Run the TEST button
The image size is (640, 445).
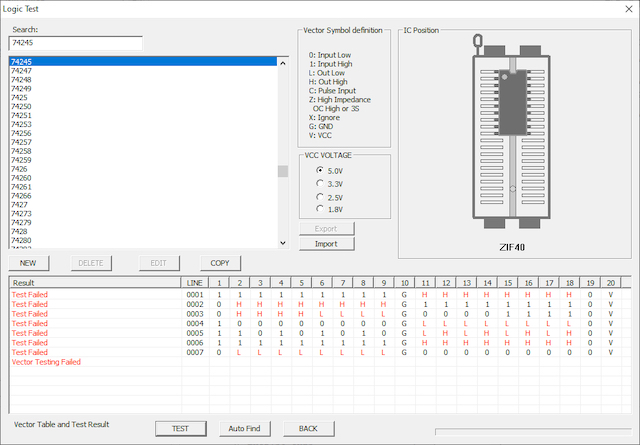coord(180,429)
